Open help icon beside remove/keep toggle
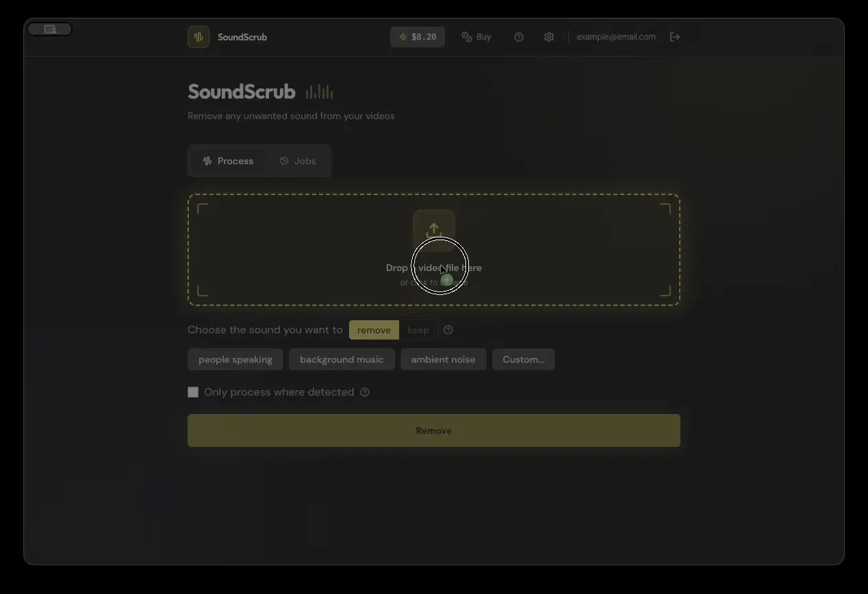Image resolution: width=868 pixels, height=594 pixels. click(x=448, y=330)
